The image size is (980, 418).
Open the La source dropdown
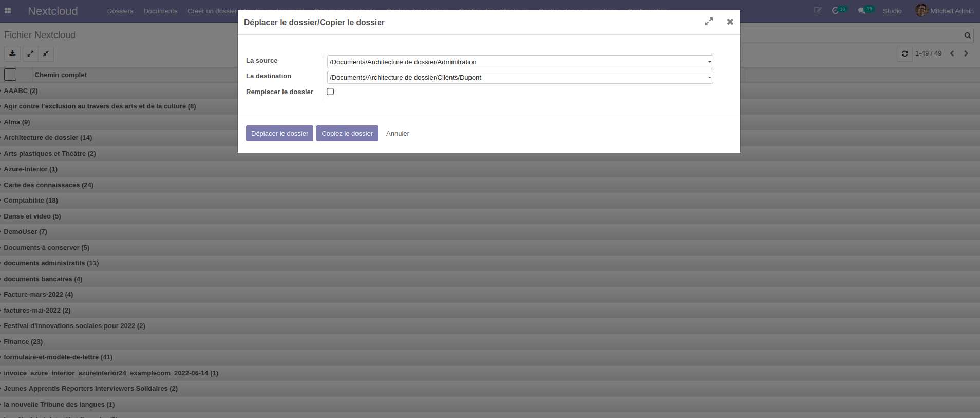pos(520,62)
